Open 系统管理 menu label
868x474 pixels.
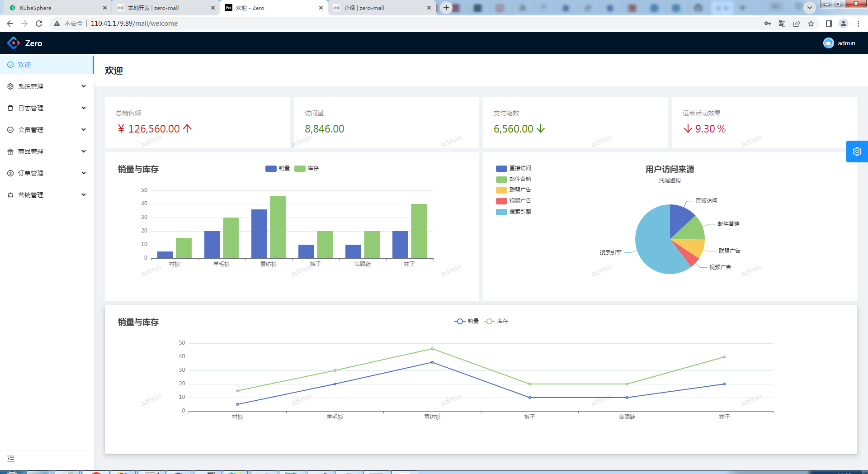point(31,86)
